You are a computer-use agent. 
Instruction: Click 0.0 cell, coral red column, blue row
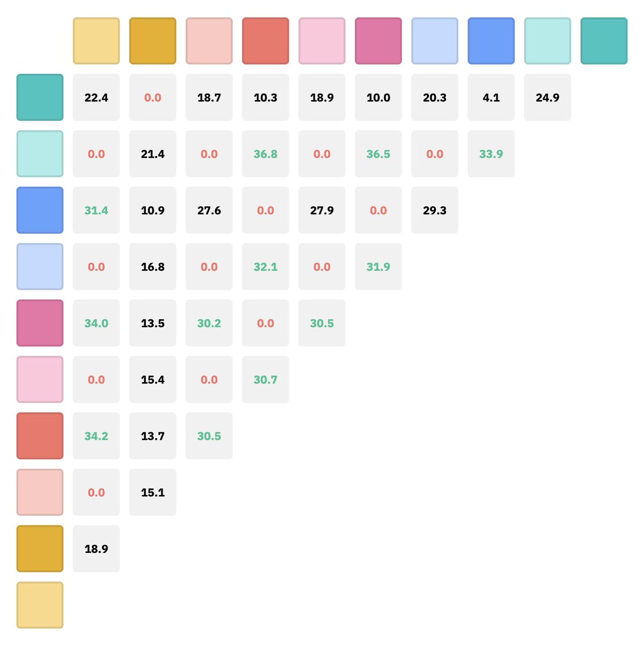pyautogui.click(x=266, y=210)
